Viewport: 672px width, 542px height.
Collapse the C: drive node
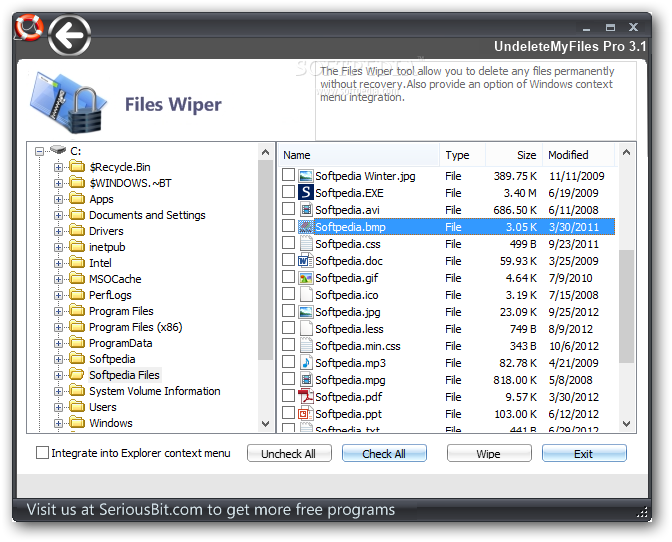coord(39,151)
